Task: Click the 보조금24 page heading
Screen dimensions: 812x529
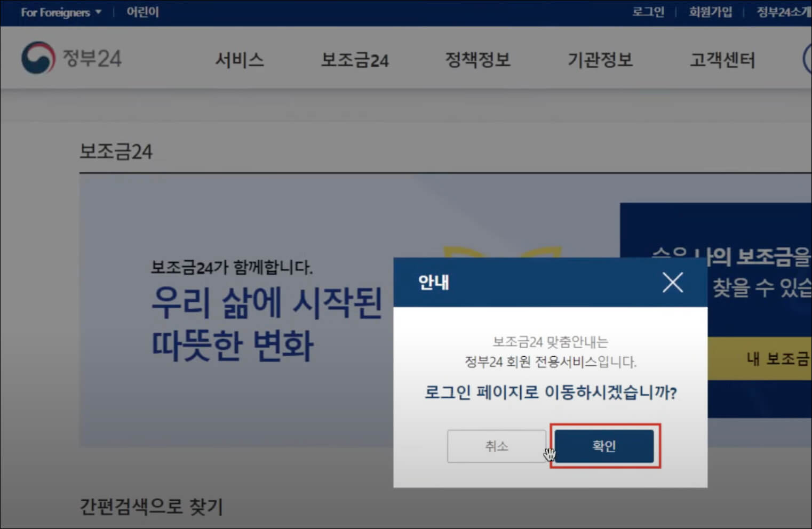Action: point(116,151)
